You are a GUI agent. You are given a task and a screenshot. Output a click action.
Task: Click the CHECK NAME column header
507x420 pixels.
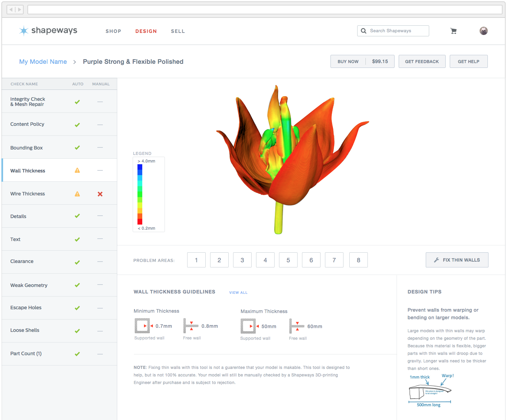pos(24,84)
